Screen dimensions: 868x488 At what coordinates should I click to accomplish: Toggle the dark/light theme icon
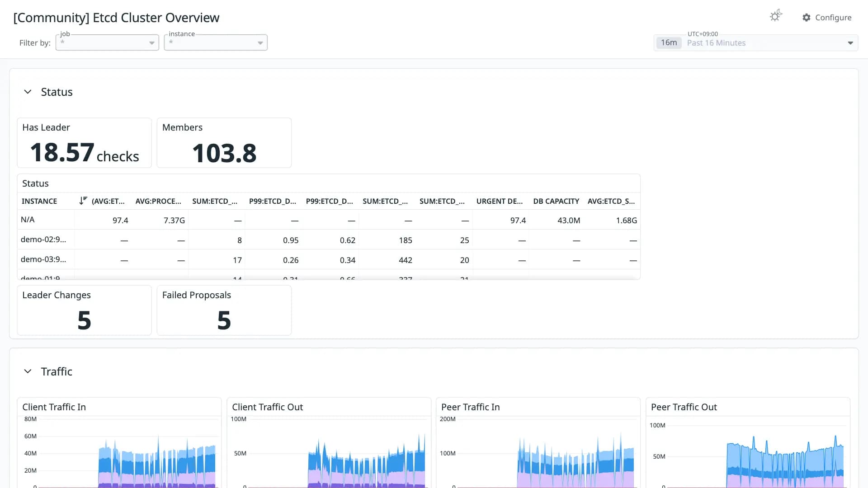pos(776,16)
